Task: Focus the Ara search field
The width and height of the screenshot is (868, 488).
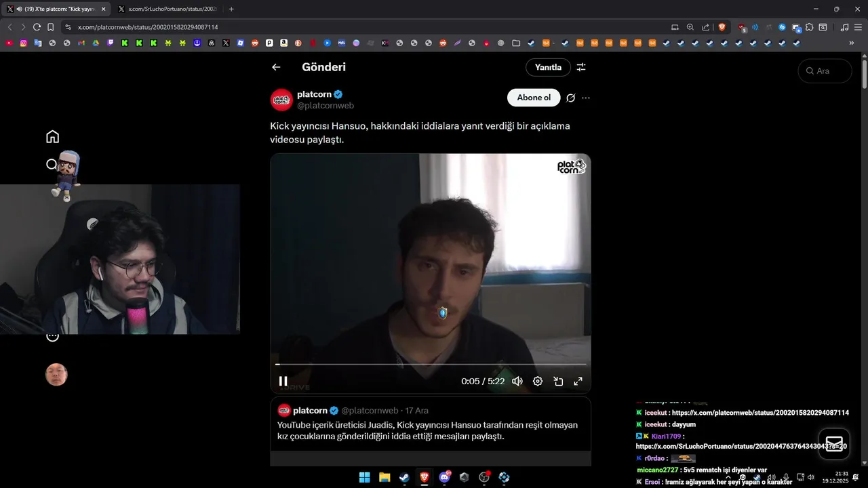Action: (x=825, y=70)
